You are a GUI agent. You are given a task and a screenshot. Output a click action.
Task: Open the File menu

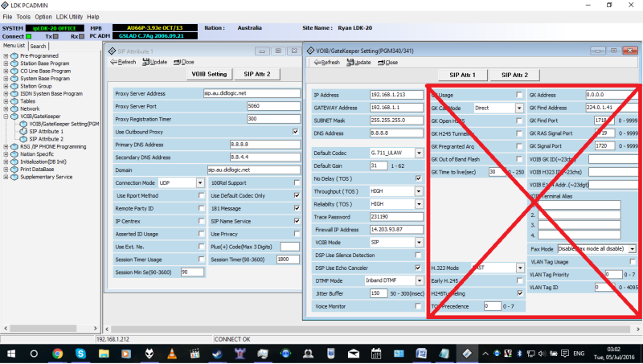7,17
